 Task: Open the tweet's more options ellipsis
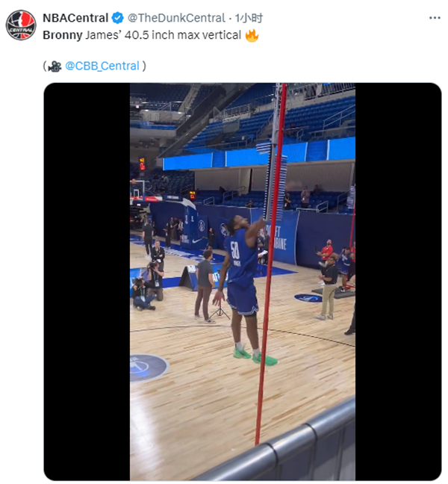point(435,17)
